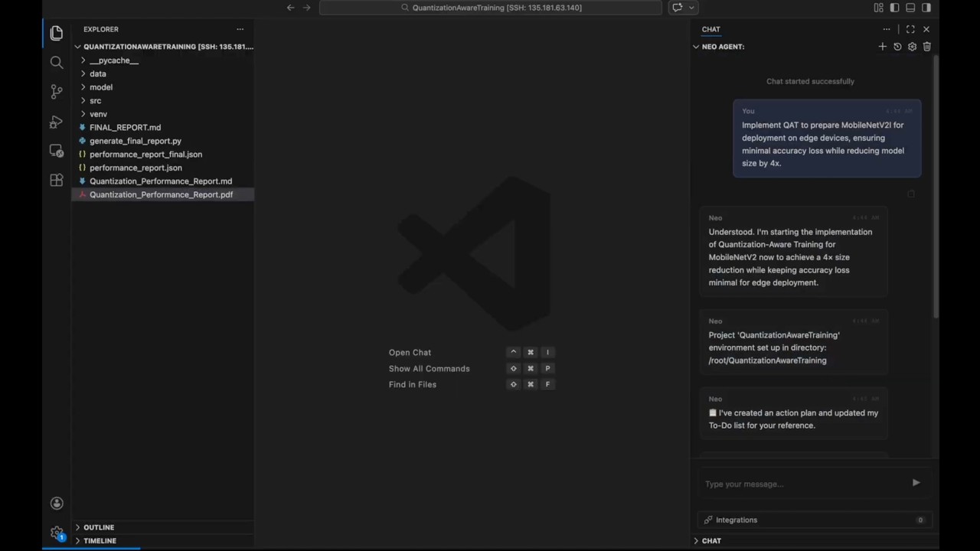Click the command center search box
The image size is (980, 551).
pos(491,8)
